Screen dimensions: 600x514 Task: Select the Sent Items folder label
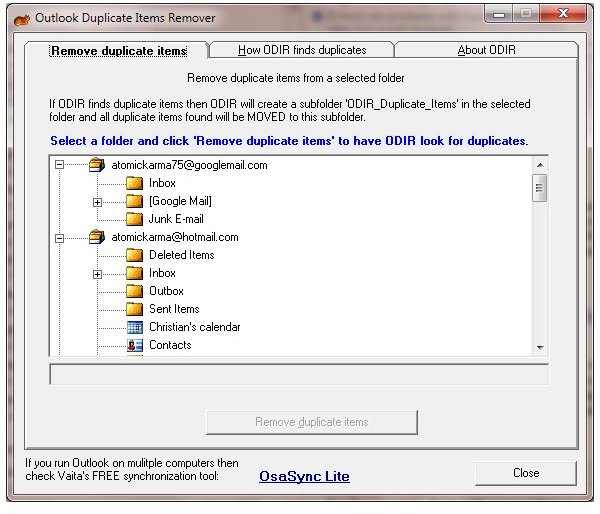pyautogui.click(x=174, y=309)
